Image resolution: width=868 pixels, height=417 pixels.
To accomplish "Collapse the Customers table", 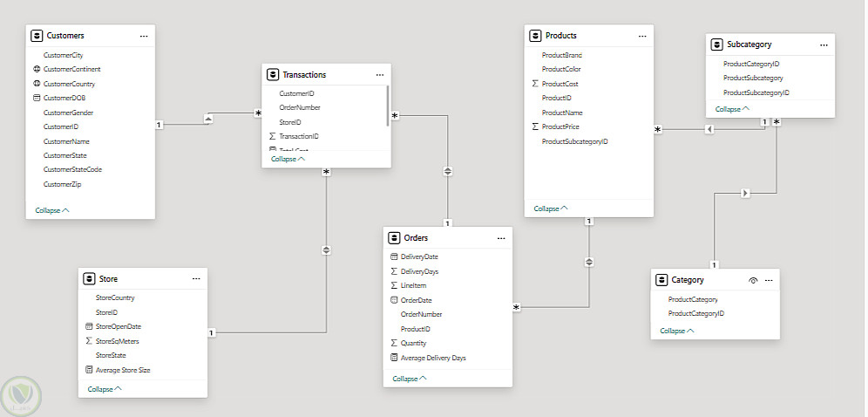I will coord(52,210).
